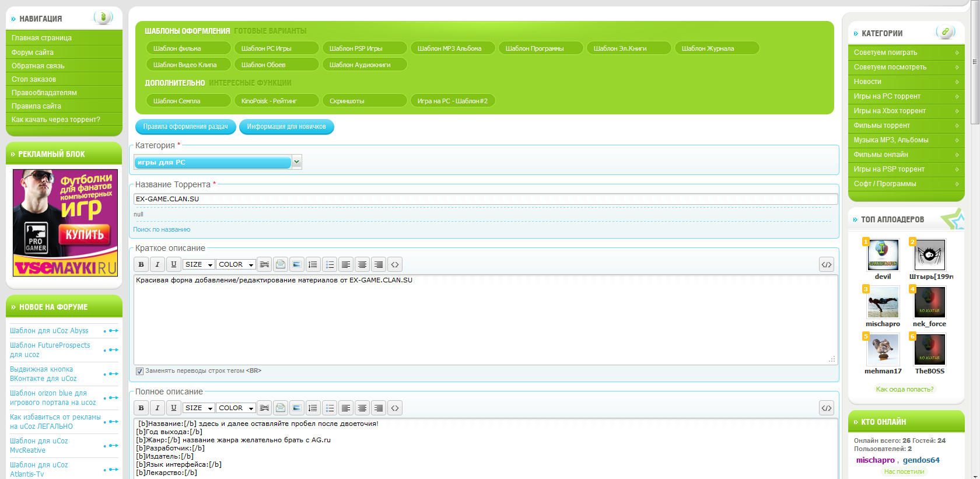The height and width of the screenshot is (479, 980).
Task: Insert image icon in Полное описание toolbar
Action: (x=297, y=408)
